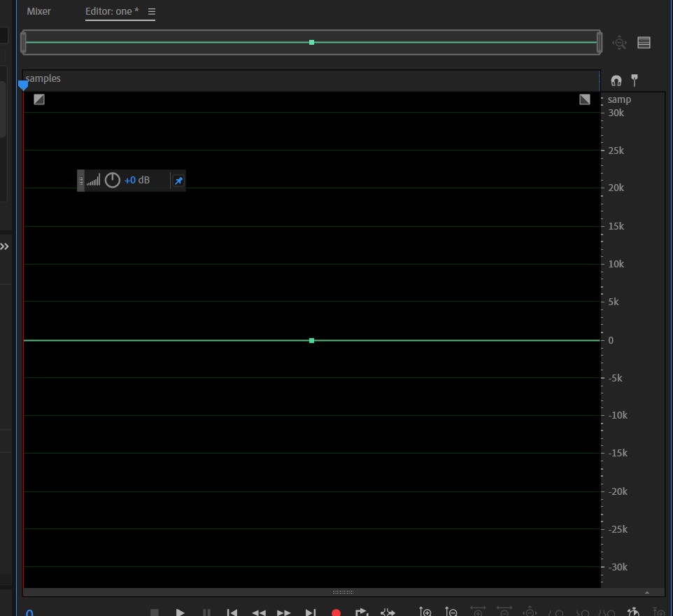Click the 15k amplitude scale label
The height and width of the screenshot is (616, 673).
click(616, 226)
